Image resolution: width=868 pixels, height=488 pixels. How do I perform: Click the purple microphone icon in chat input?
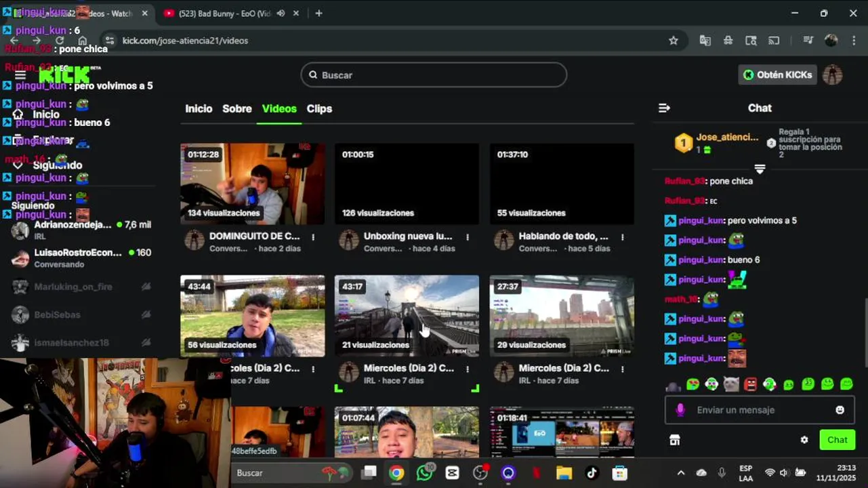pyautogui.click(x=680, y=410)
